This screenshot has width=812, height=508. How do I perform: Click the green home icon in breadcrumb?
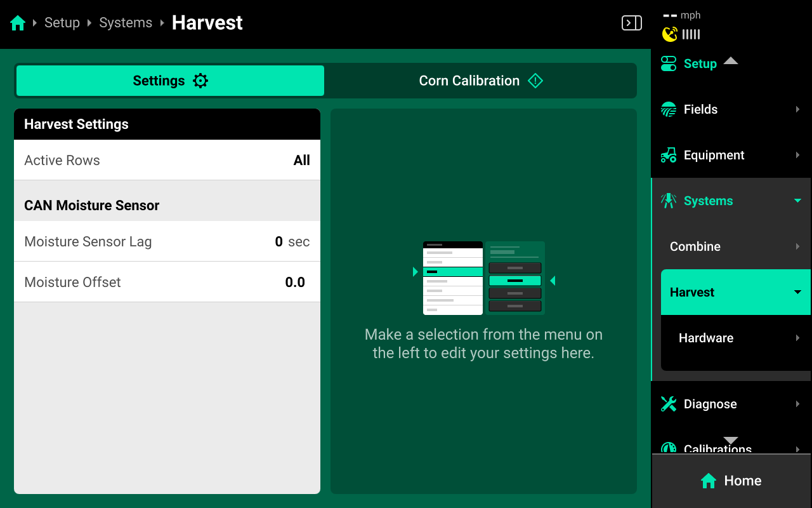coord(18,23)
